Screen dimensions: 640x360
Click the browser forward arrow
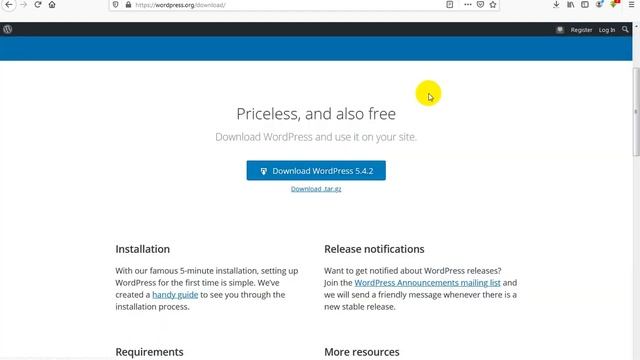pyautogui.click(x=24, y=5)
